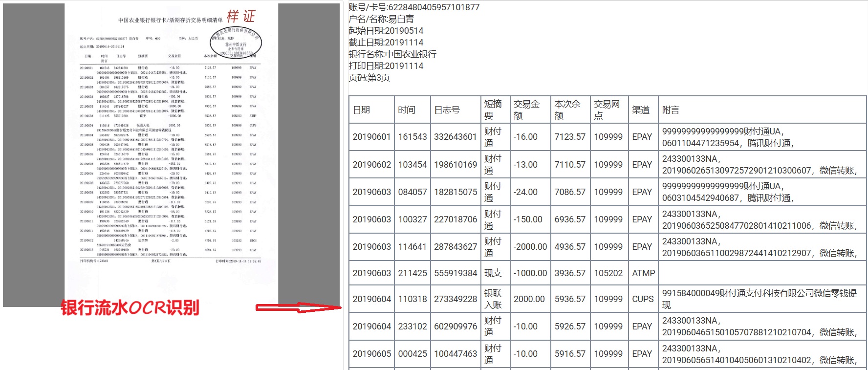Click time cell 000425
The height and width of the screenshot is (370, 868).
412,354
